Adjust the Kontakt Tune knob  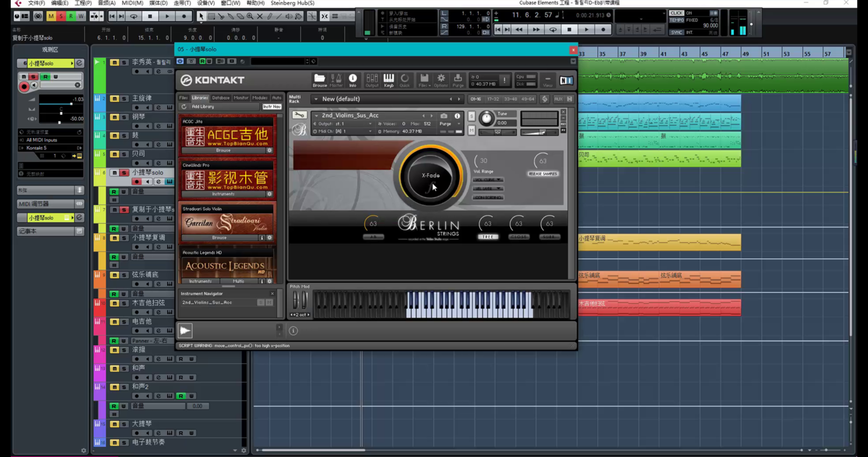pos(486,119)
